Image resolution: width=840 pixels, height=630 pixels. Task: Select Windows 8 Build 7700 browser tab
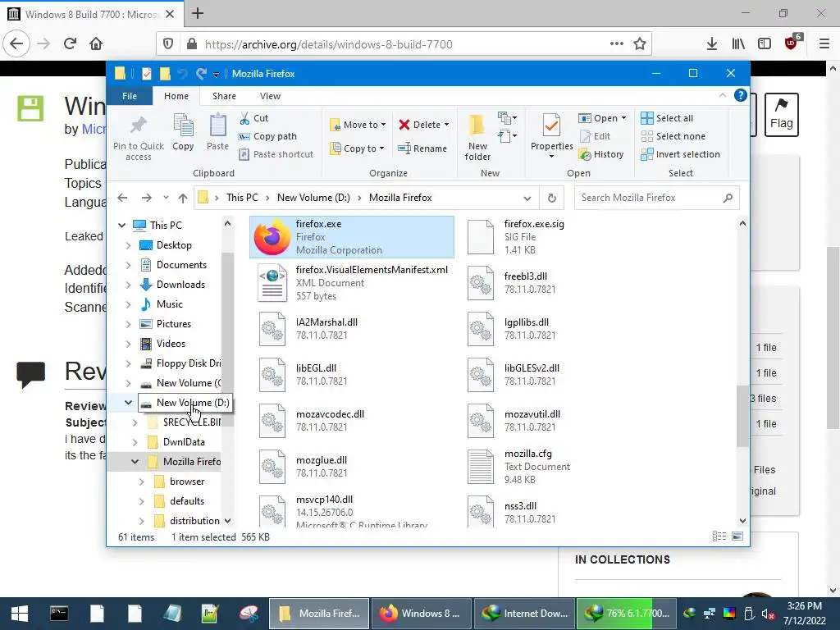92,14
